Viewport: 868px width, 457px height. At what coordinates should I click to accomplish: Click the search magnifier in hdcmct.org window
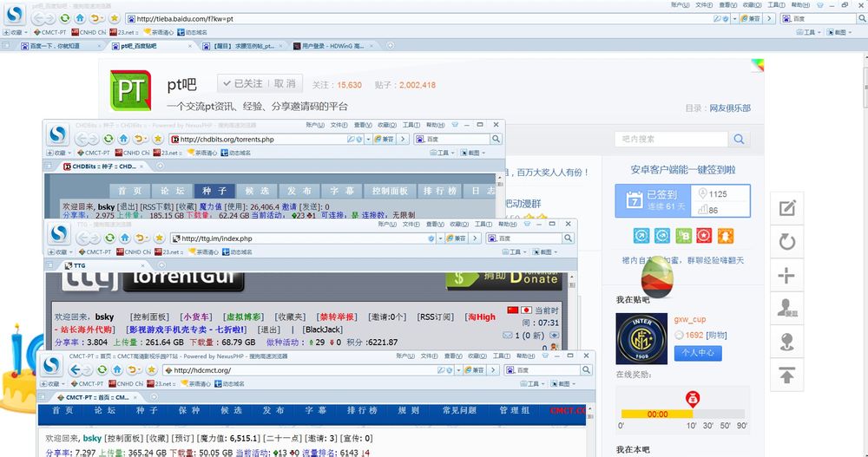coord(586,369)
